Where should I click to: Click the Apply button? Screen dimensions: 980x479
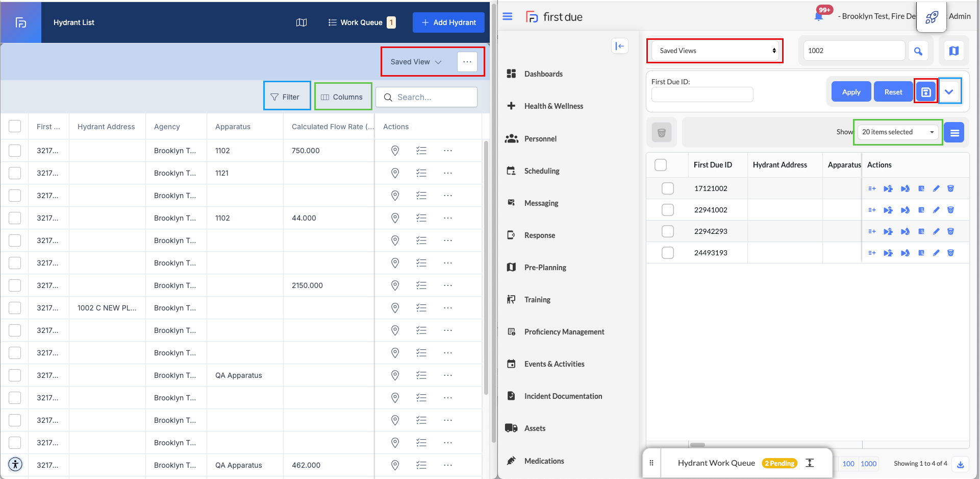[851, 92]
